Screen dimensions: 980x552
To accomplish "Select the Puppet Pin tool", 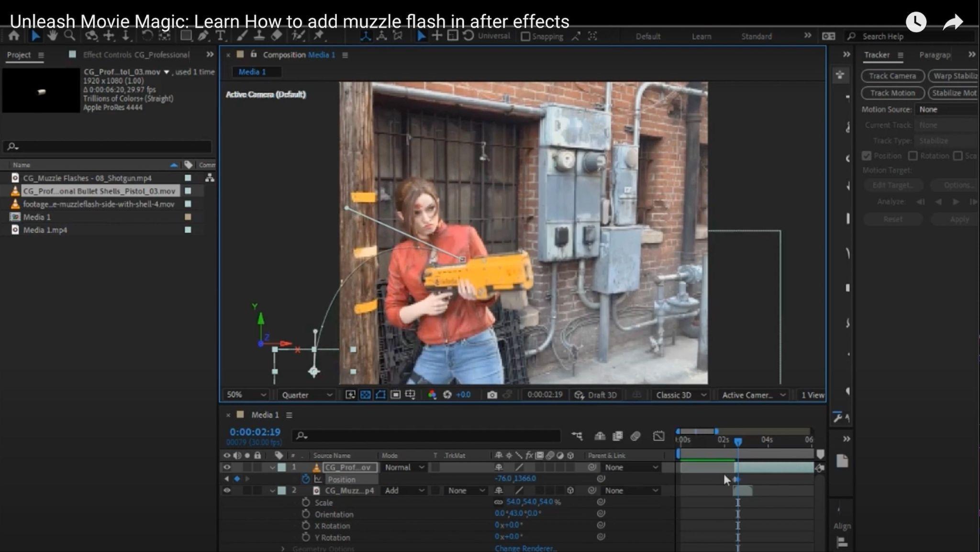I will pyautogui.click(x=319, y=36).
